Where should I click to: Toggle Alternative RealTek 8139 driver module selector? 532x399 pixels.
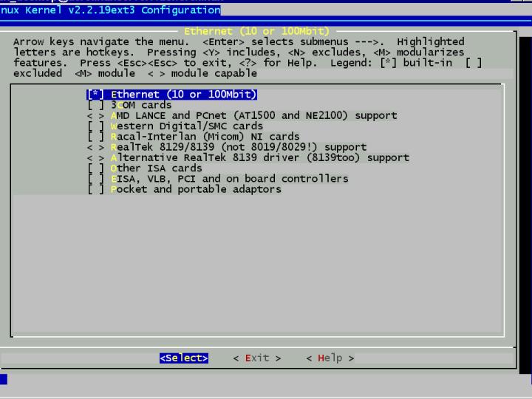95,157
